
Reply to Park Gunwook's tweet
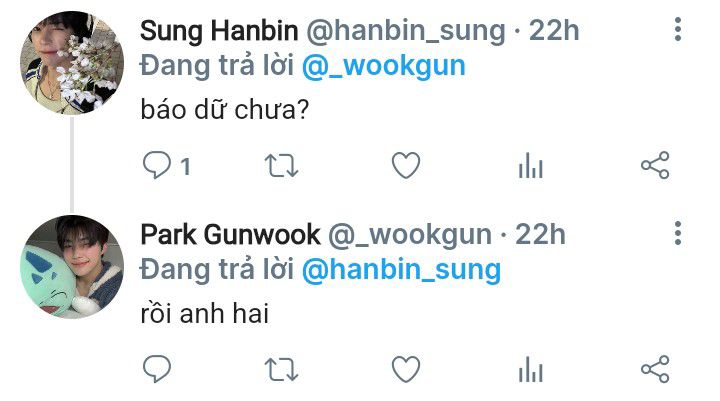coord(157,369)
